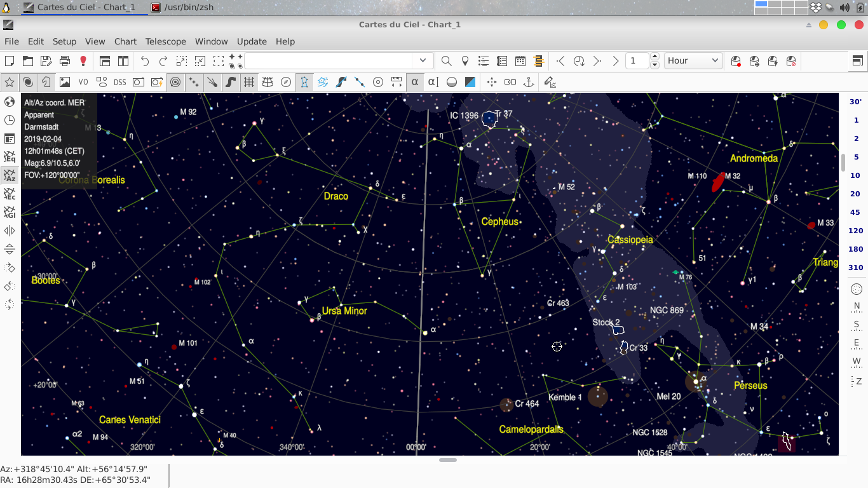The height and width of the screenshot is (488, 868).
Task: Point the view North with N button
Action: pyautogui.click(x=856, y=307)
